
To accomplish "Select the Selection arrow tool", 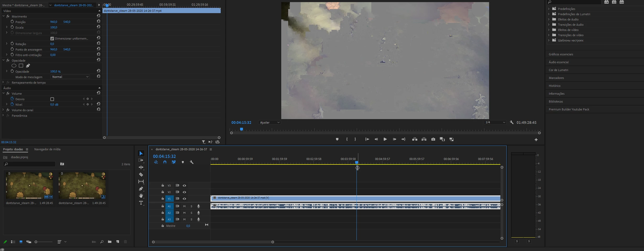I will click(141, 153).
